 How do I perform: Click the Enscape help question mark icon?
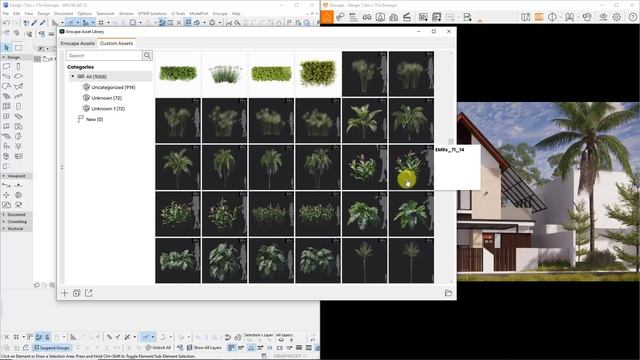633,17
